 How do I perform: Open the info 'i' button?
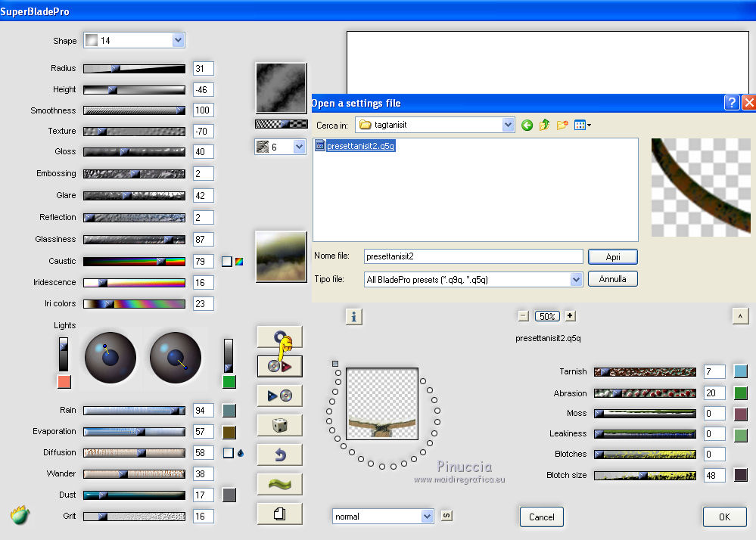(354, 316)
